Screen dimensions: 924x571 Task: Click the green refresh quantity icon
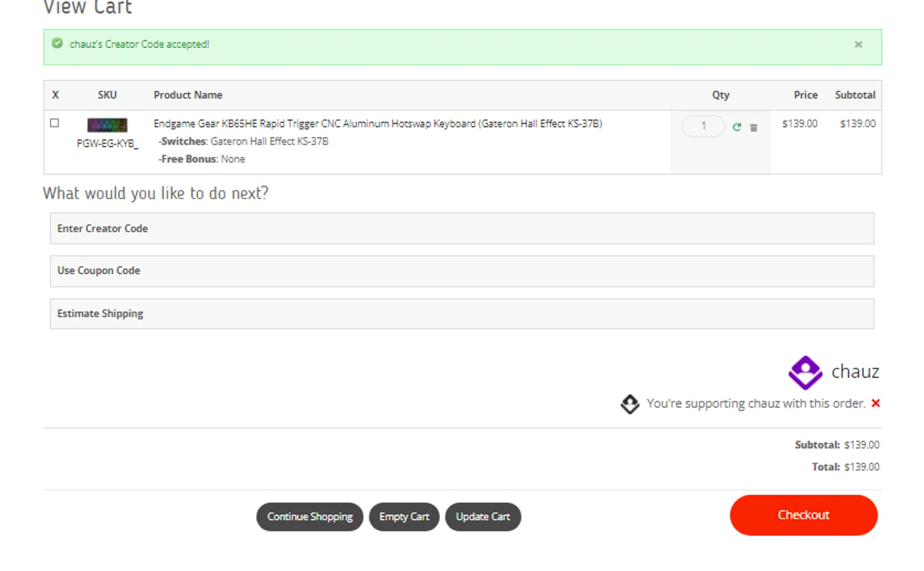(737, 127)
